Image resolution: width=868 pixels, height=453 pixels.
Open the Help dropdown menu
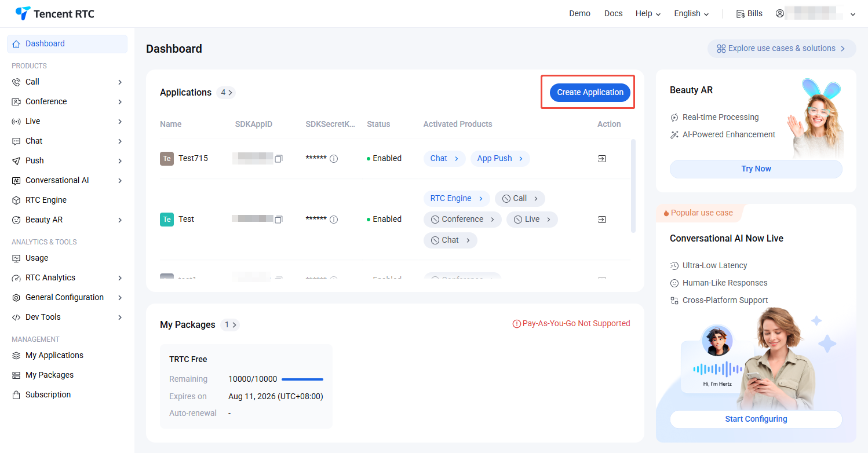coord(648,13)
